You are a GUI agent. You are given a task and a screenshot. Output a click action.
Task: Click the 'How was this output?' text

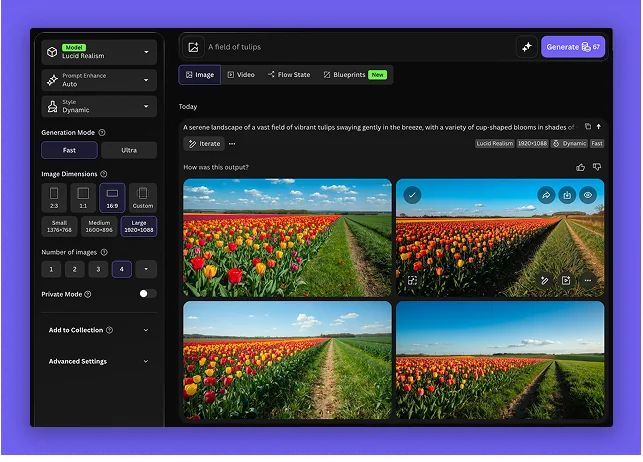216,167
